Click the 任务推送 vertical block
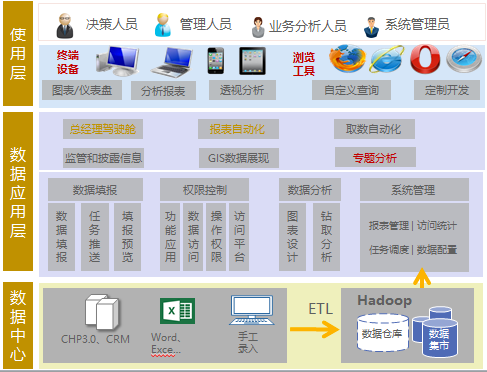The width and height of the screenshot is (487, 372). coord(95,237)
